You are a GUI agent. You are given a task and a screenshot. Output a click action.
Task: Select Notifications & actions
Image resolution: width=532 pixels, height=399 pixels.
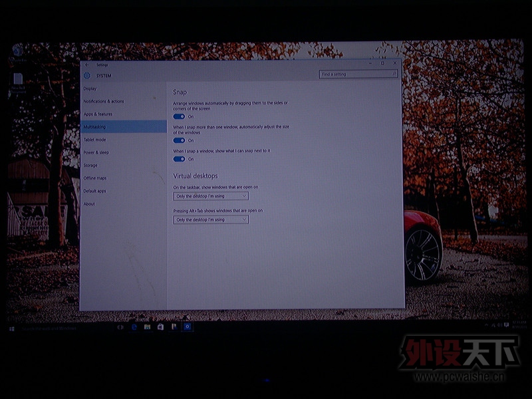pyautogui.click(x=124, y=101)
